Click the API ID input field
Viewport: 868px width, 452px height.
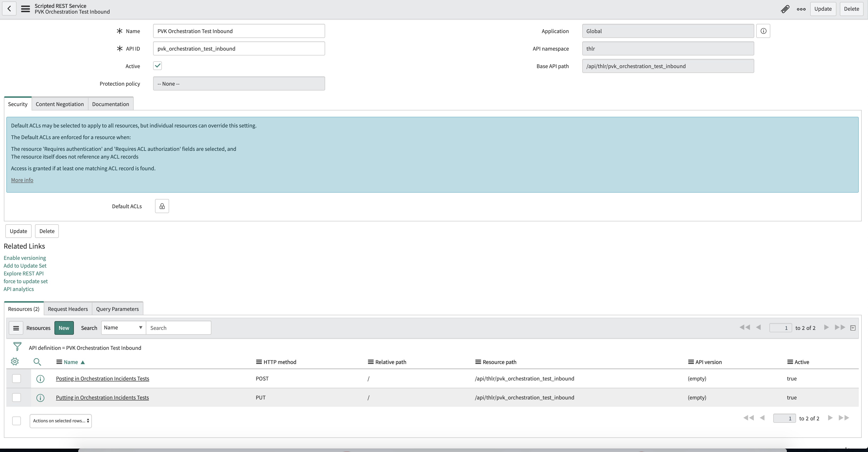pos(239,49)
